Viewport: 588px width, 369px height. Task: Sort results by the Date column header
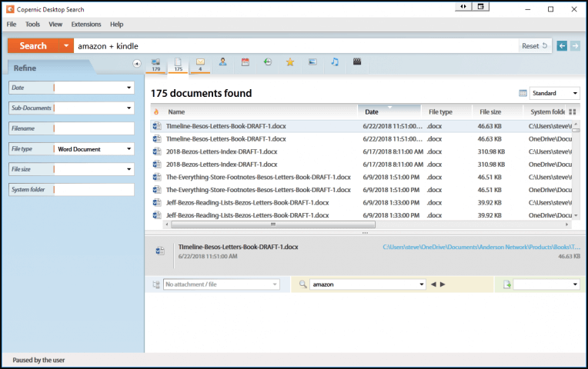pos(389,111)
